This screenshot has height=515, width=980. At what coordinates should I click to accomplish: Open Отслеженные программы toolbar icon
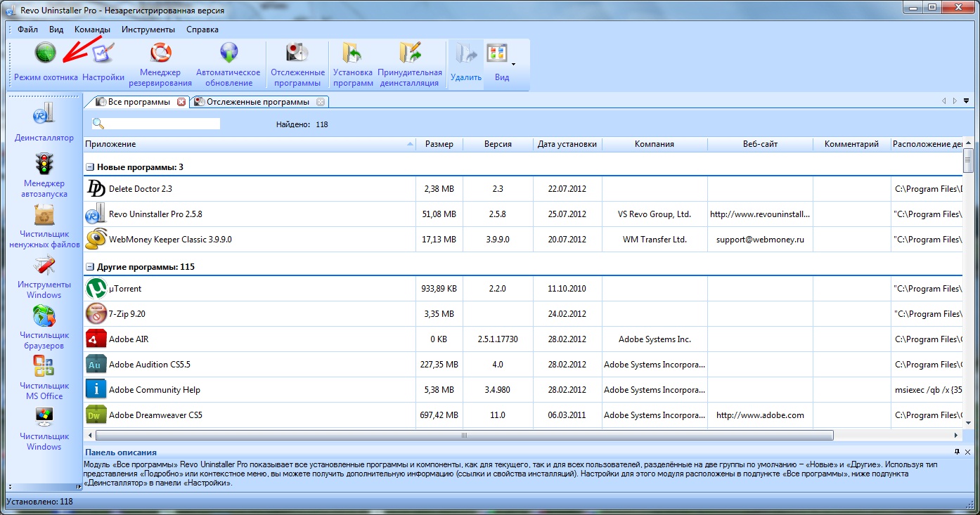pos(297,53)
